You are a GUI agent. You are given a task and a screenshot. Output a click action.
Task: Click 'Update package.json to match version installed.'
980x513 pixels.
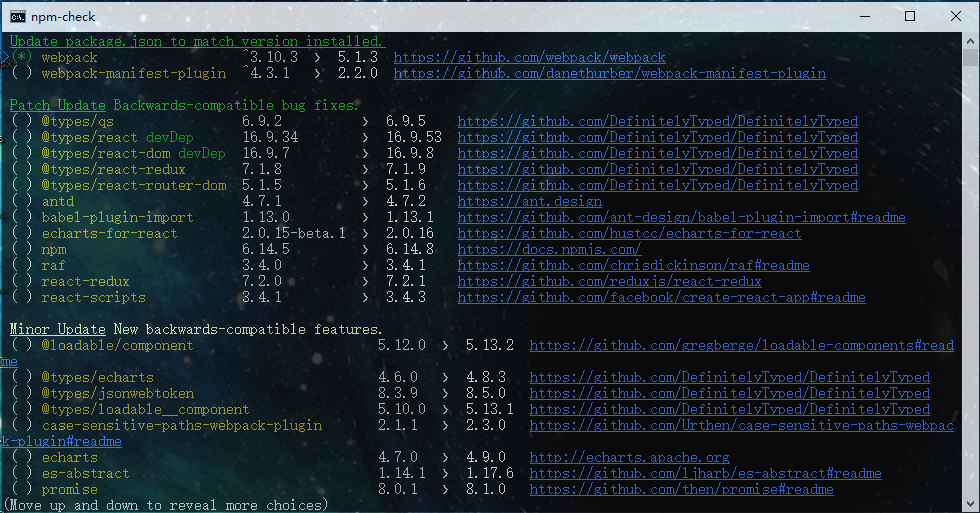(x=197, y=41)
